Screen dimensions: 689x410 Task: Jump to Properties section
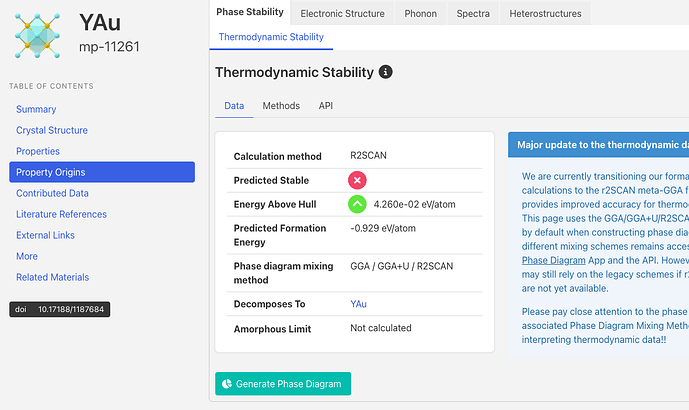click(38, 152)
